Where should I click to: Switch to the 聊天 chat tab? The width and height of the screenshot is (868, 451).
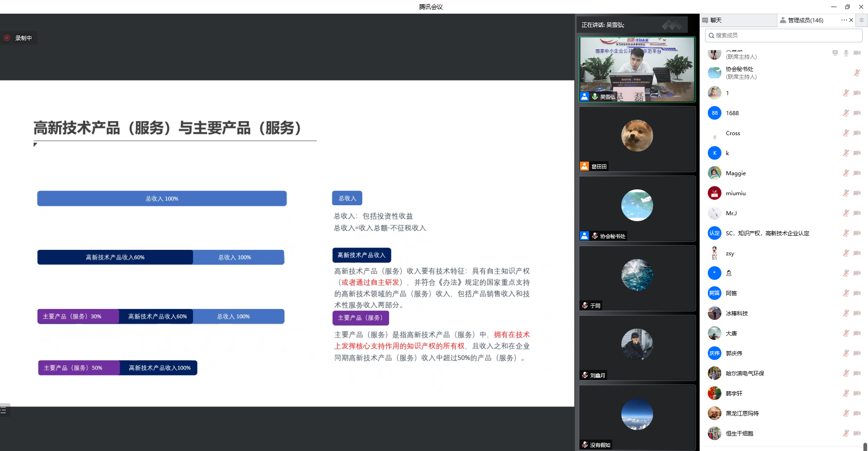pyautogui.click(x=716, y=20)
